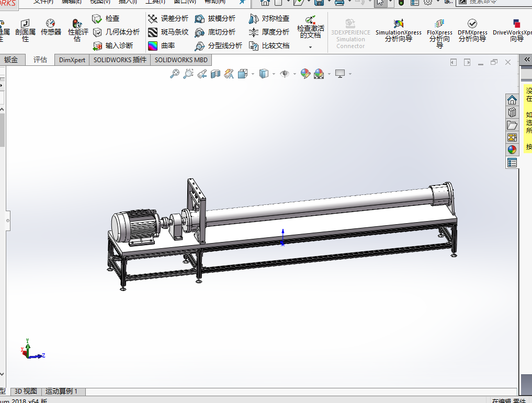Click Previous View icon

[x=202, y=74]
